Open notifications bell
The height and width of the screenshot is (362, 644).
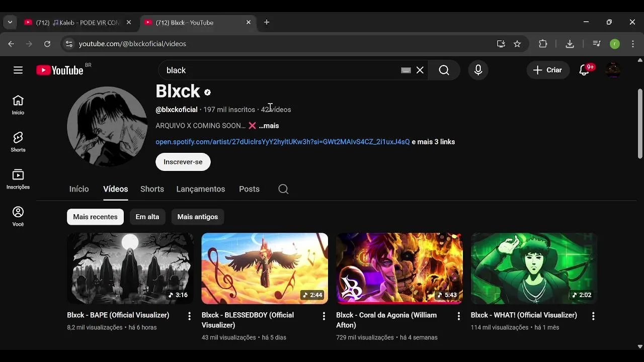pos(585,70)
